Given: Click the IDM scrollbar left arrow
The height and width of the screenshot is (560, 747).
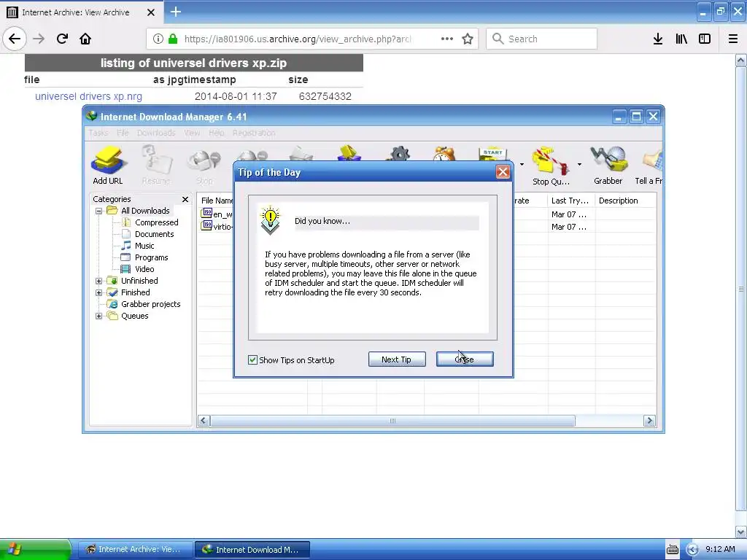Looking at the screenshot, I should [204, 421].
